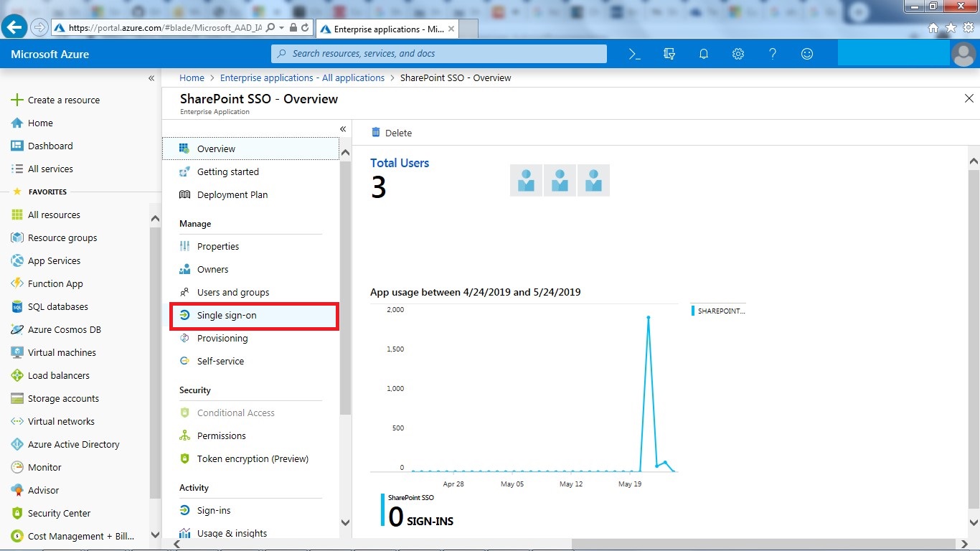The image size is (980, 551).
Task: Select Users and groups under Manage
Action: 233,292
